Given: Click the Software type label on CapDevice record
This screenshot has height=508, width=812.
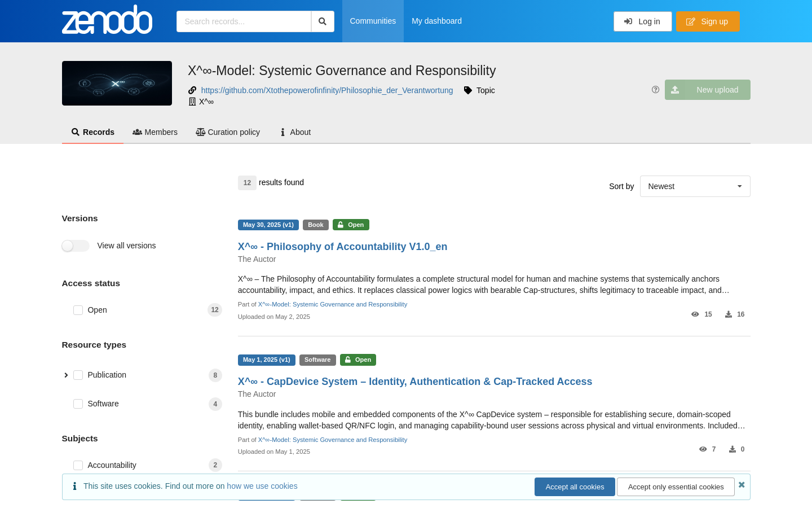Looking at the screenshot, I should click(317, 360).
